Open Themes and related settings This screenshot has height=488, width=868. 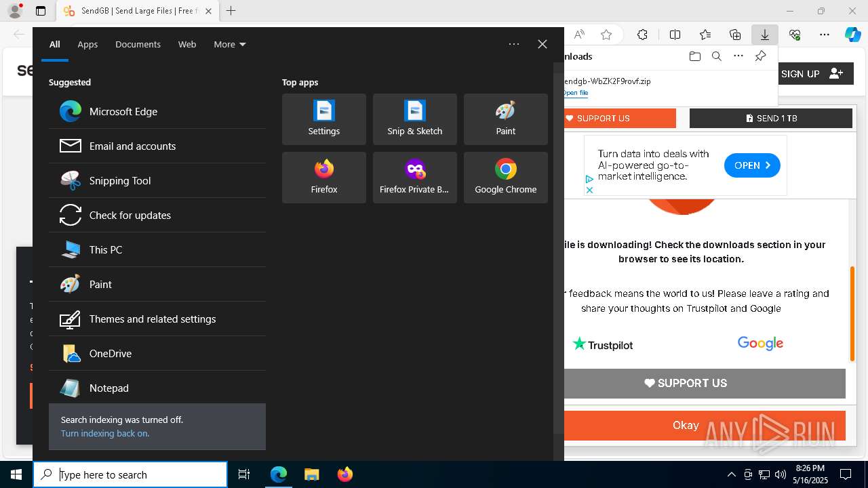point(157,319)
